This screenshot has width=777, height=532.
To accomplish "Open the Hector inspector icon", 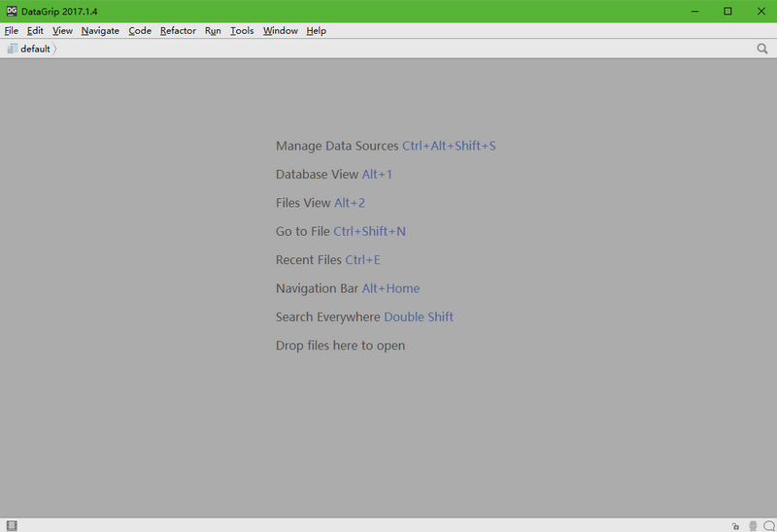I will click(753, 526).
